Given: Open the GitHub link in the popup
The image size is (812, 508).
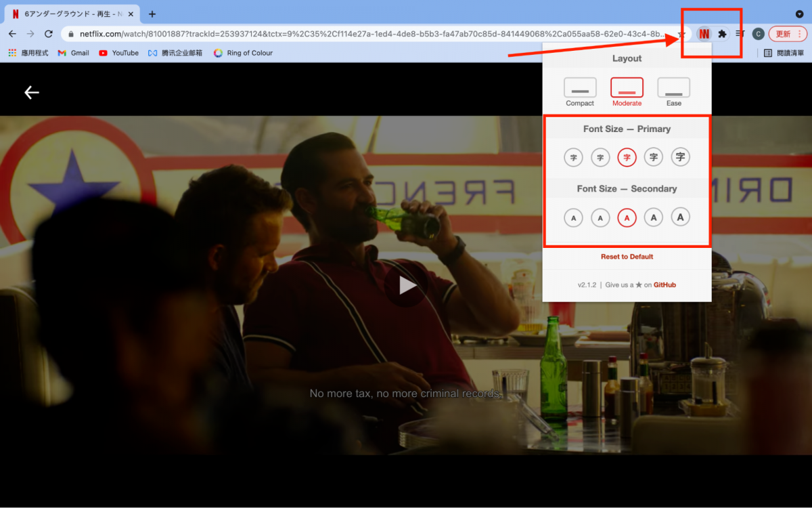Looking at the screenshot, I should point(664,285).
